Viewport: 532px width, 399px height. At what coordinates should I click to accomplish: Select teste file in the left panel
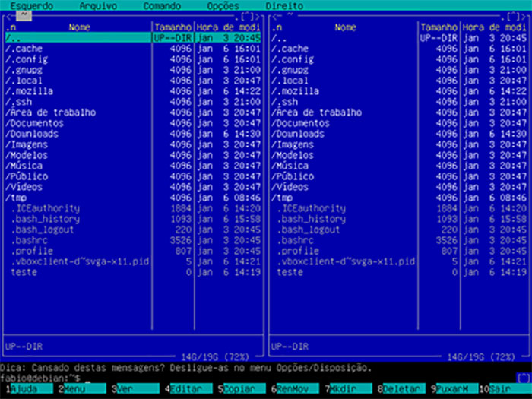pyautogui.click(x=133, y=272)
